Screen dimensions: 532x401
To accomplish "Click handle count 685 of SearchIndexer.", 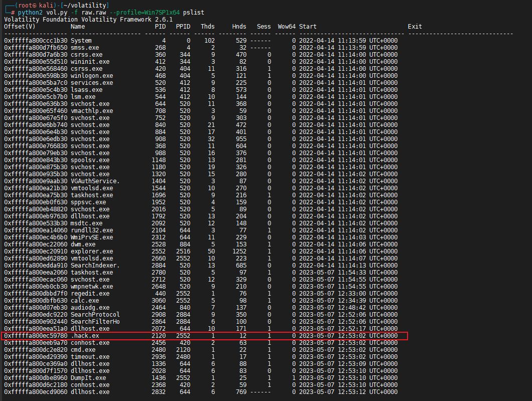I will [x=241, y=265].
